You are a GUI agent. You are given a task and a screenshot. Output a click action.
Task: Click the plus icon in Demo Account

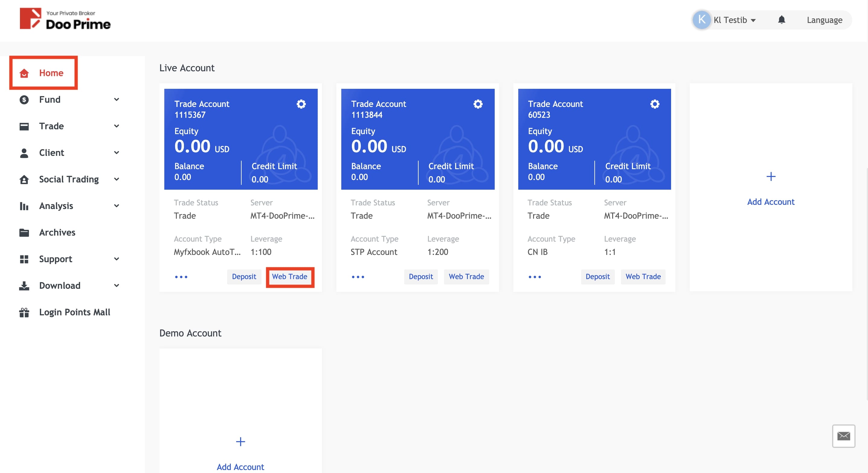240,442
